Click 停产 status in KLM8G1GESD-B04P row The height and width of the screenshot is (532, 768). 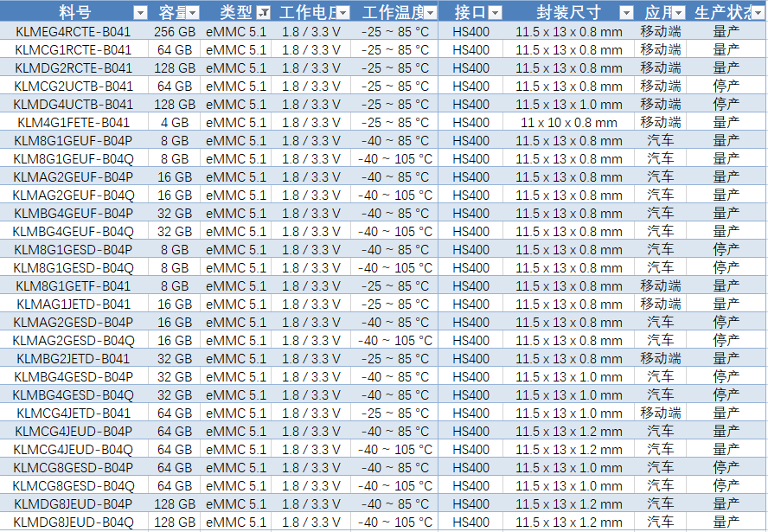click(x=726, y=249)
